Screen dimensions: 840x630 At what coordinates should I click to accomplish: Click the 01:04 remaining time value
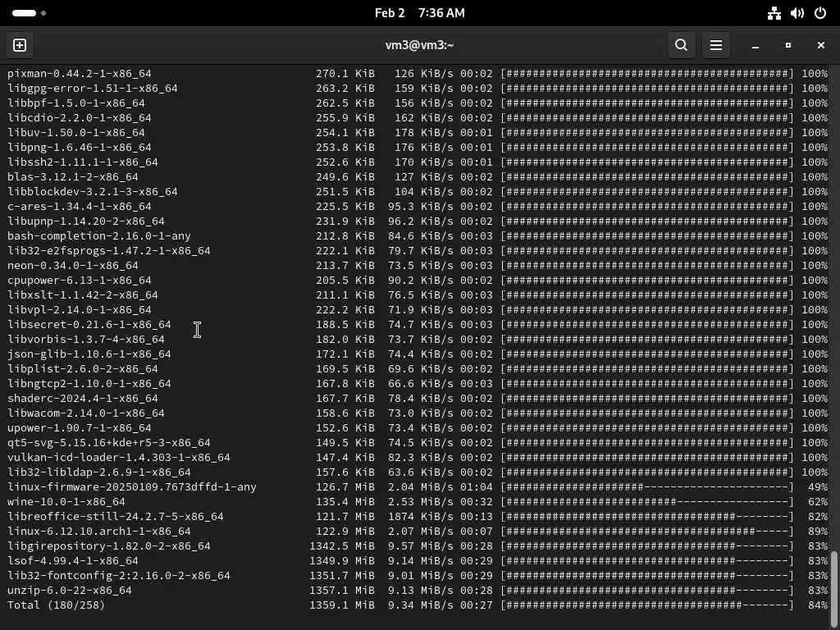click(x=477, y=487)
